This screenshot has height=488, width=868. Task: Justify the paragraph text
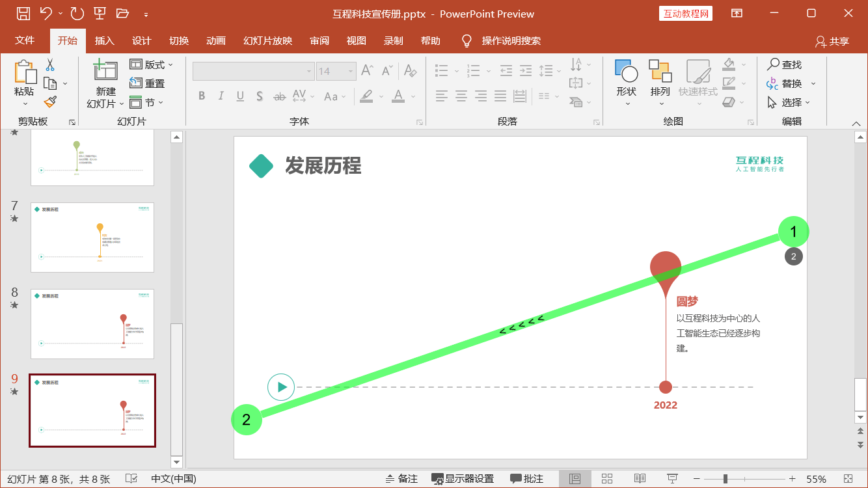pos(500,96)
